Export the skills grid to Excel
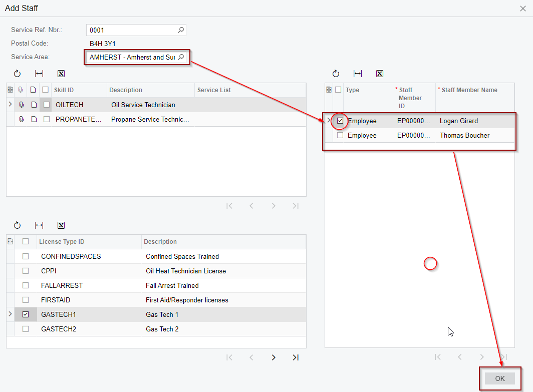Image resolution: width=533 pixels, height=392 pixels. (61, 74)
